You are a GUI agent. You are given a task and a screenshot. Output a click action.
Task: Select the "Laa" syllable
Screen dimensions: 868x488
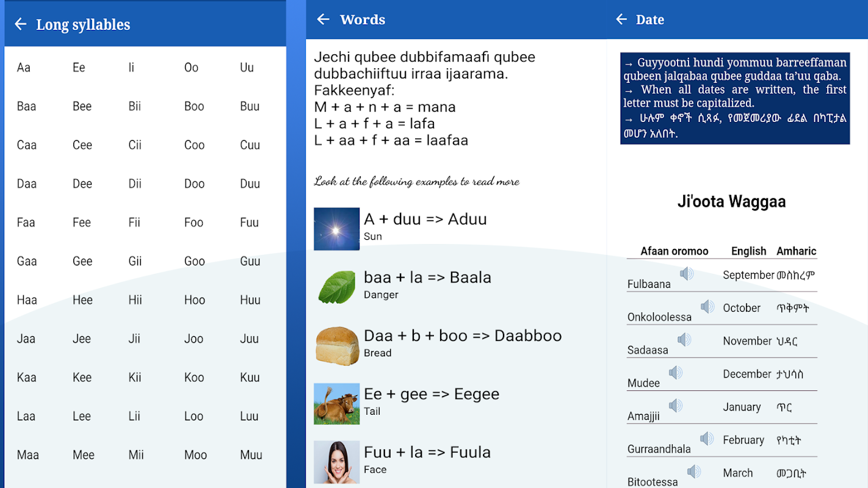coord(26,416)
